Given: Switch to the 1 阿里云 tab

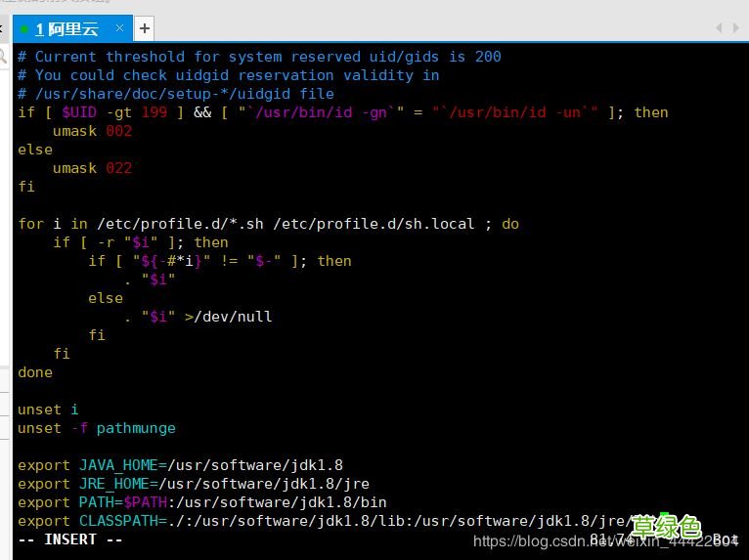Looking at the screenshot, I should [66, 29].
